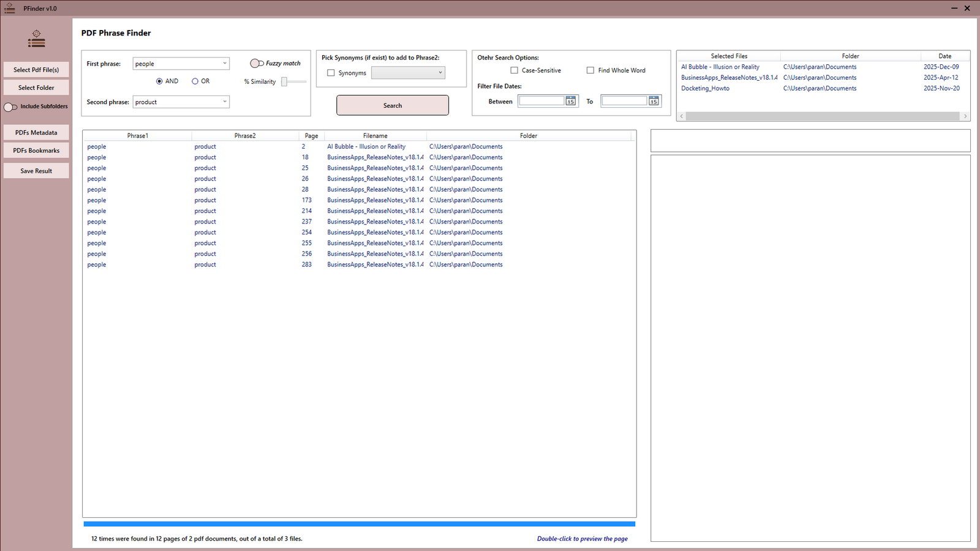Adjust the % Similarity slider

pyautogui.click(x=284, y=81)
